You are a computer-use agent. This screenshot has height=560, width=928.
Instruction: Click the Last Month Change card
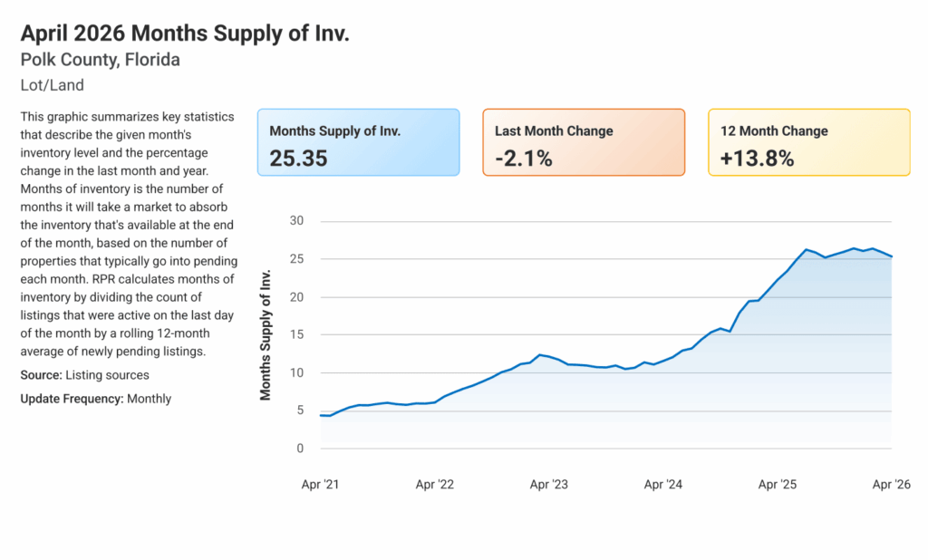pos(584,142)
